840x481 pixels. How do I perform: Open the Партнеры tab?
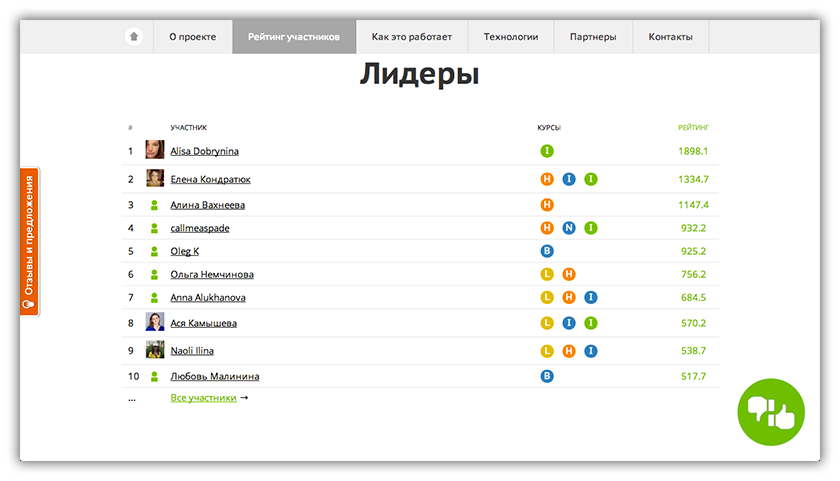pos(593,37)
